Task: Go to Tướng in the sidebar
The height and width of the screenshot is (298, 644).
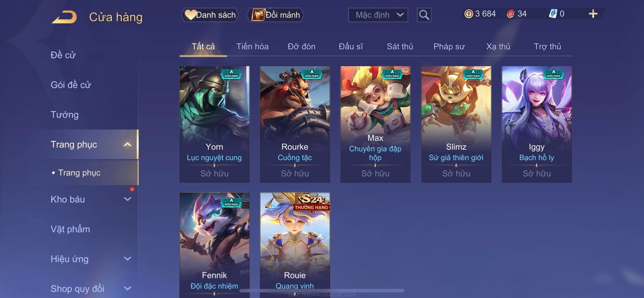Action: (64, 115)
